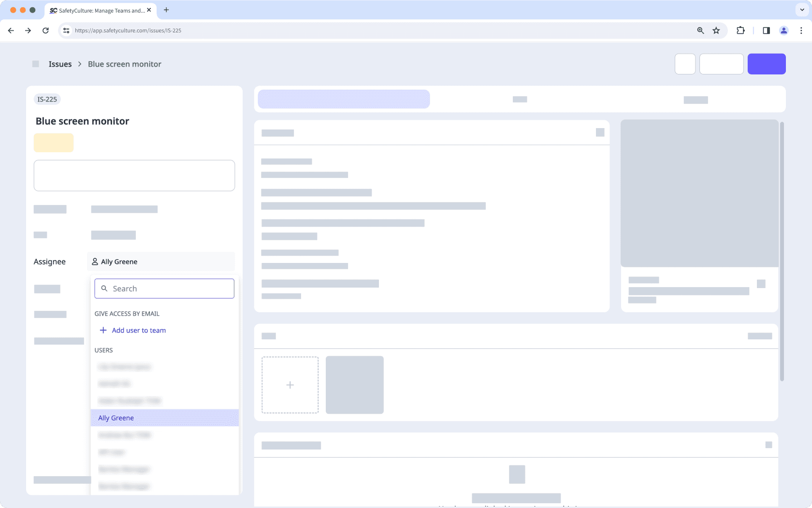
Task: Open the browser extensions puzzle icon
Action: point(740,30)
